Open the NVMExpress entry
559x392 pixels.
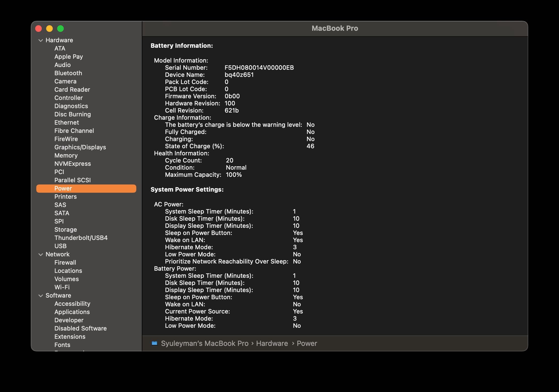click(x=73, y=164)
